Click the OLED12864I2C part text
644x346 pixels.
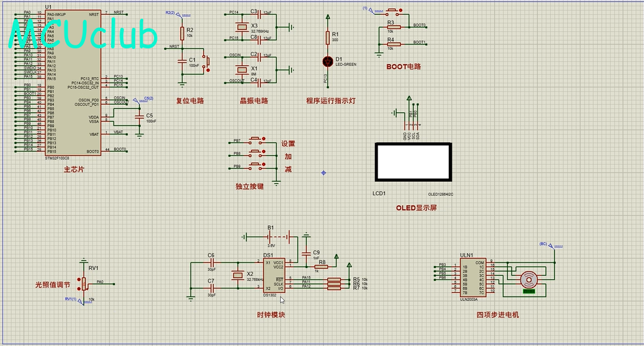pos(441,194)
